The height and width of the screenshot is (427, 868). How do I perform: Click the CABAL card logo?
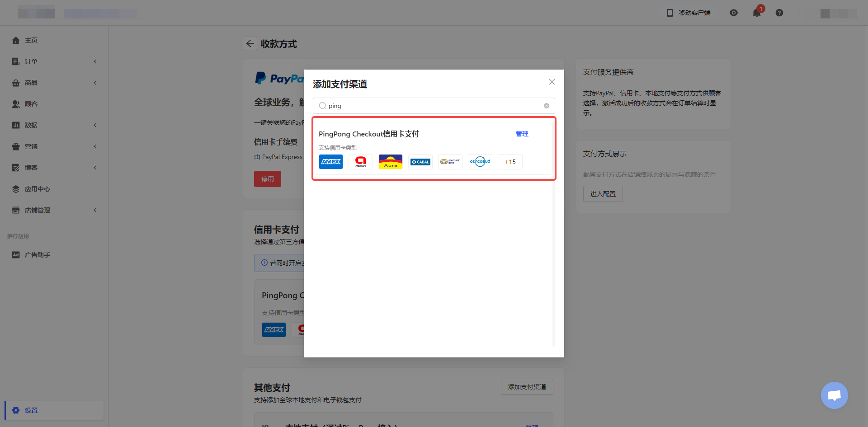tap(420, 162)
